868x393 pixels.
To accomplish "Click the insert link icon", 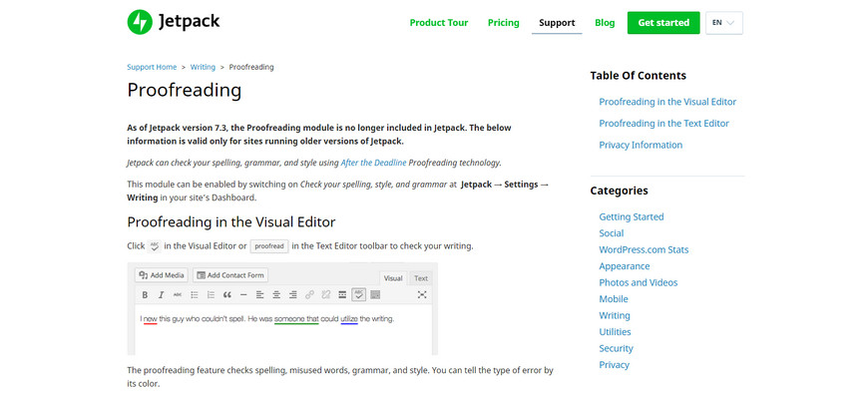I will click(x=309, y=295).
